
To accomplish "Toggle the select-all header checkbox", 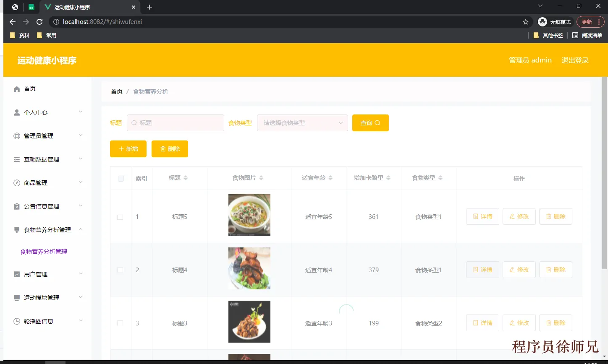I will point(121,178).
